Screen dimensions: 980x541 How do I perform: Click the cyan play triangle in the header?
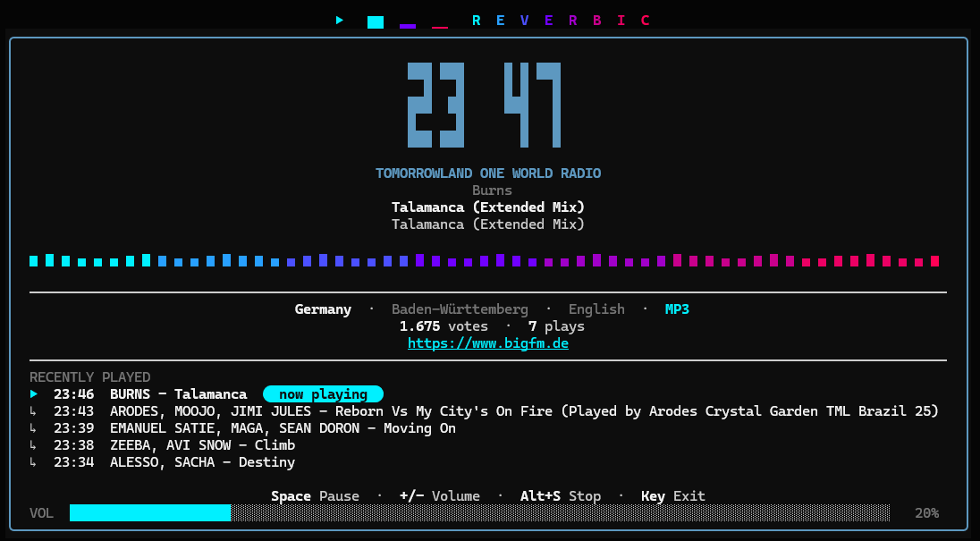tap(340, 20)
